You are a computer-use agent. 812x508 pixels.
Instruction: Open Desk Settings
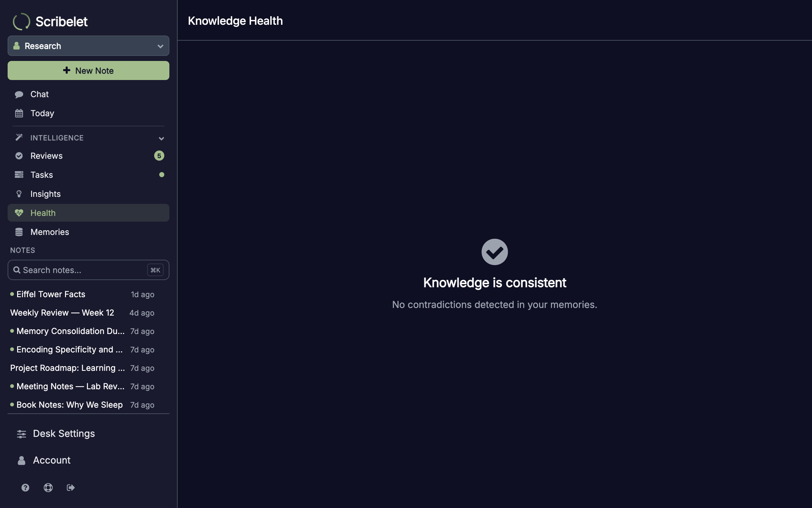[88, 433]
